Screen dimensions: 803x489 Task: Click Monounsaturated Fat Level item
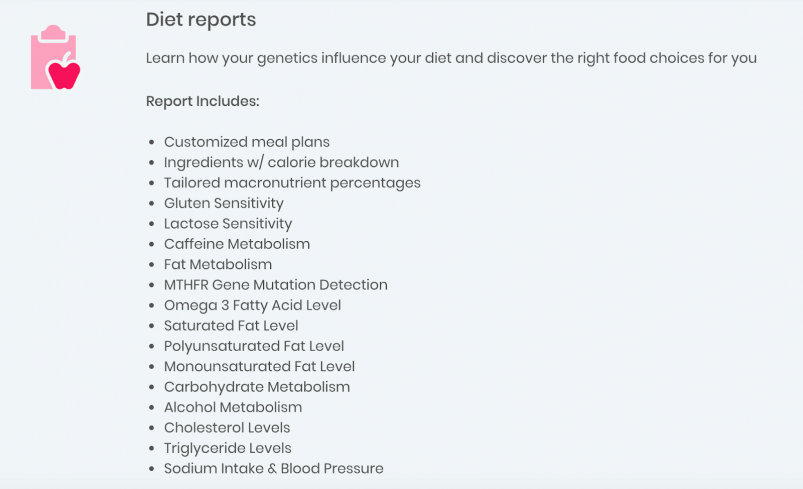259,367
